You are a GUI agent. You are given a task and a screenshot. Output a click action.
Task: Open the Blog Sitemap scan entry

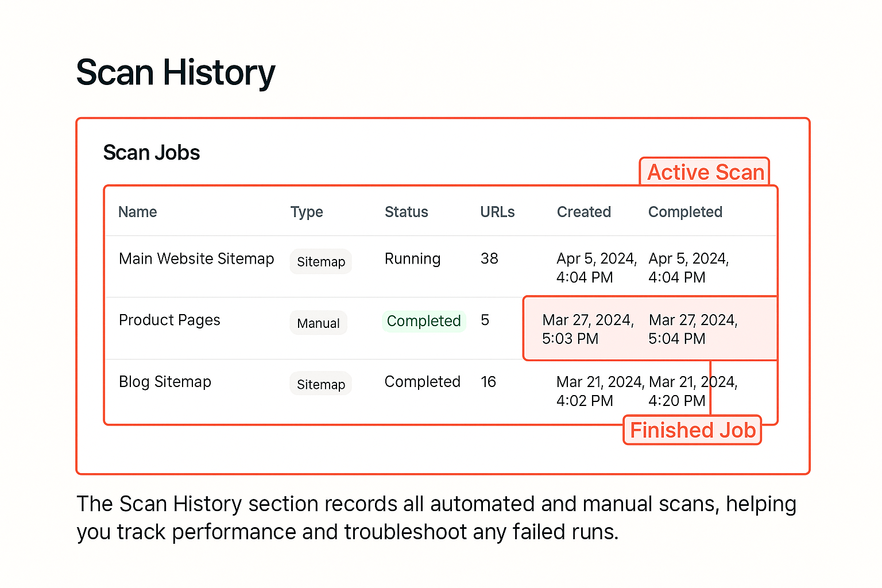[165, 382]
